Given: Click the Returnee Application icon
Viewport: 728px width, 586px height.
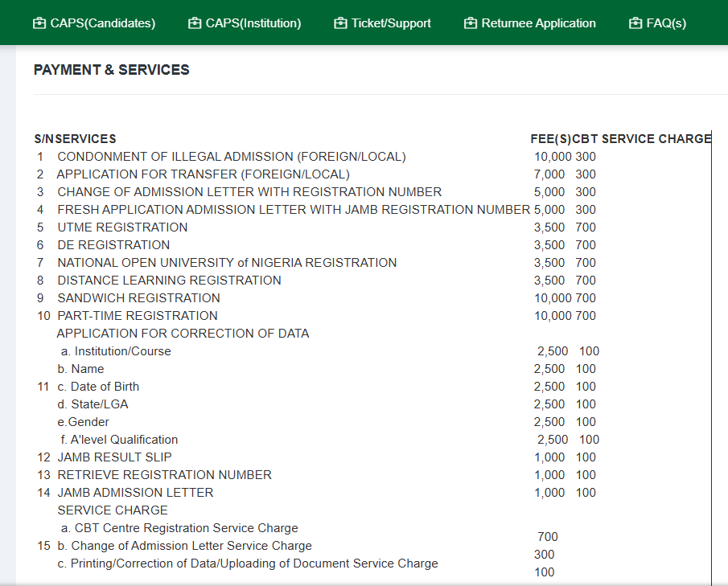Looking at the screenshot, I should click(469, 23).
